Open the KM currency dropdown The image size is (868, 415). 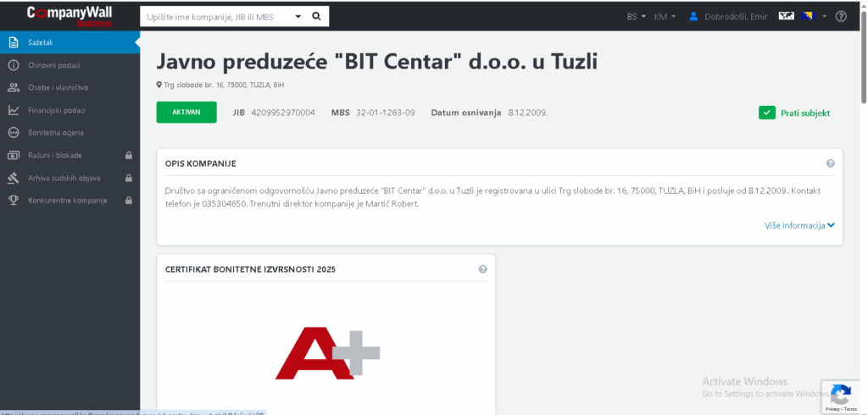coord(665,16)
